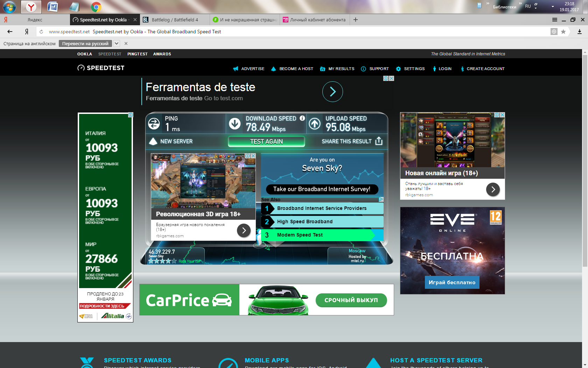Click the ping arrows icon
This screenshot has height=368, width=588.
pyautogui.click(x=154, y=123)
